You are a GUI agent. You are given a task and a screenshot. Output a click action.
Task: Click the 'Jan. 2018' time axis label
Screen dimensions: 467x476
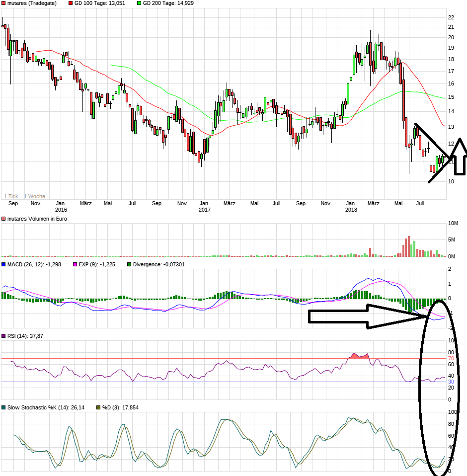point(351,206)
